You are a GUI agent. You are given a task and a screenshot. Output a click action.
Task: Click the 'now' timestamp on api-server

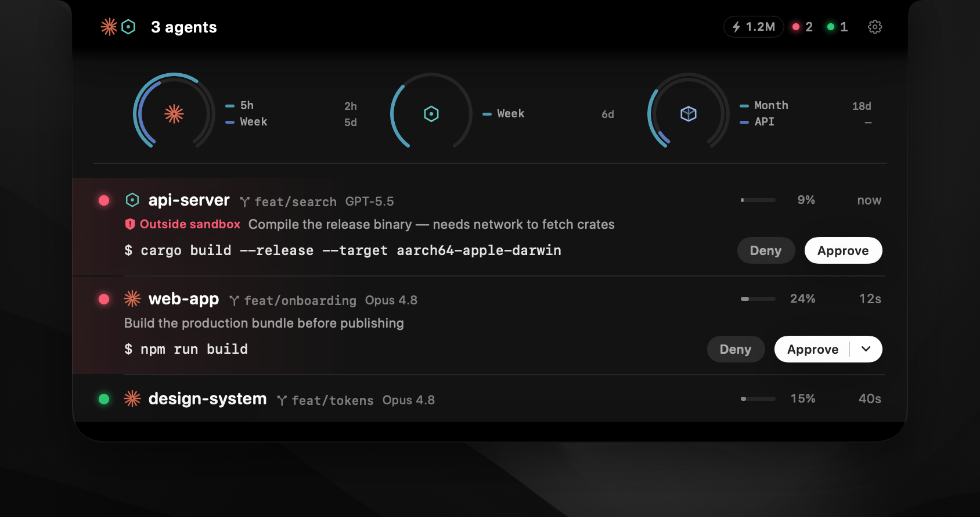pos(869,200)
